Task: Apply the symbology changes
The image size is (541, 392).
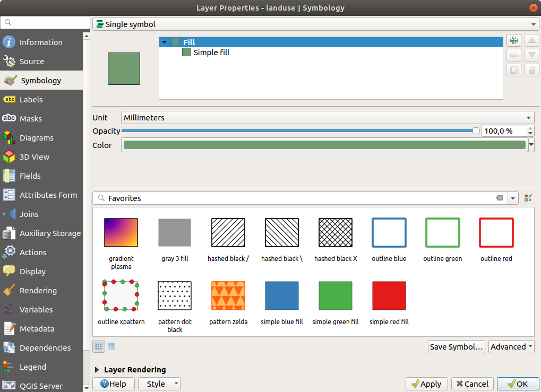Action: pyautogui.click(x=426, y=384)
